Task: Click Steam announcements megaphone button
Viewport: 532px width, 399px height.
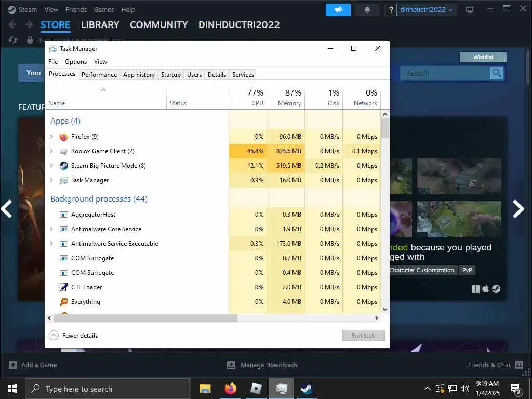Action: [x=338, y=10]
